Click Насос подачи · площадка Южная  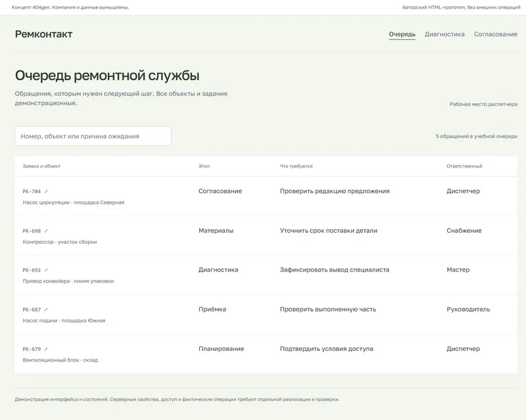pyautogui.click(x=64, y=321)
